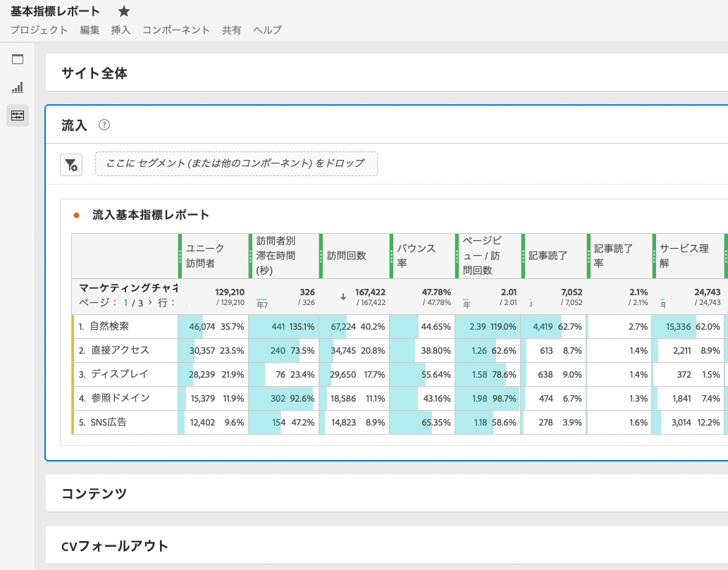The height and width of the screenshot is (570, 728).
Task: Click the segment drop zone field
Action: pos(236,163)
